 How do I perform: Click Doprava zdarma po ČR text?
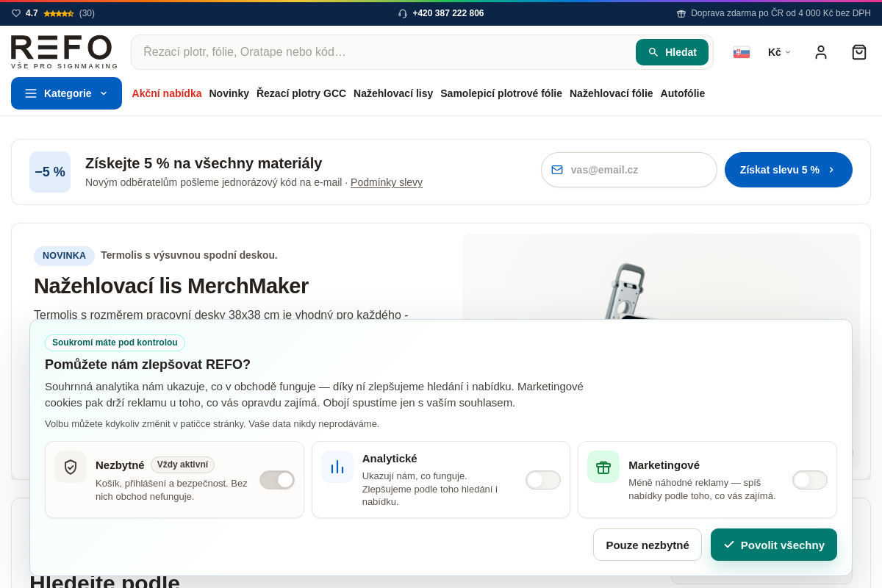pyautogui.click(x=781, y=13)
